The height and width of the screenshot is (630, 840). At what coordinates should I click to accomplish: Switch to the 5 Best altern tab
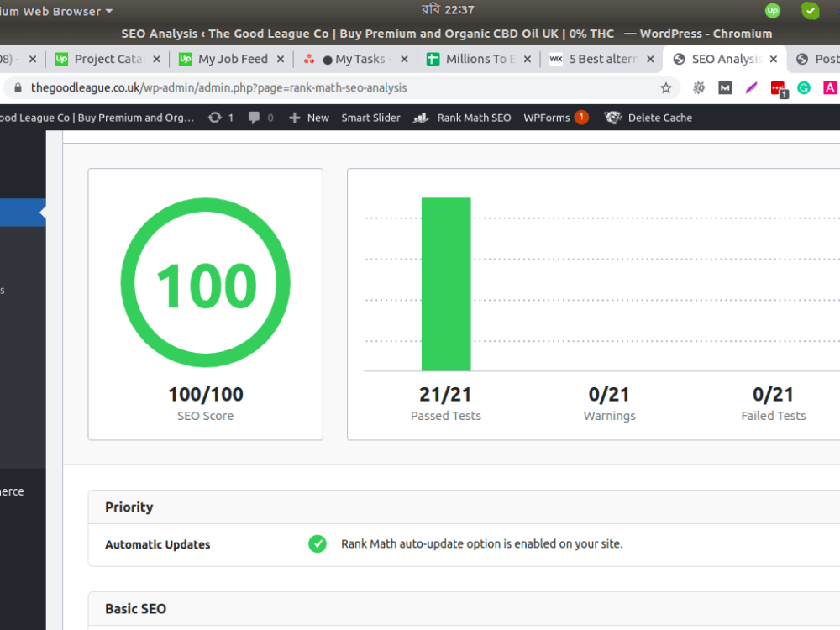(x=603, y=59)
